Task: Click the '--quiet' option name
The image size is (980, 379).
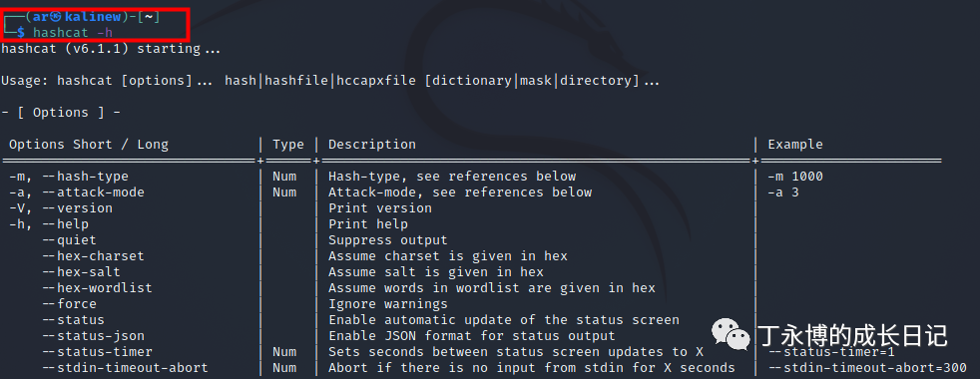Action: 69,239
